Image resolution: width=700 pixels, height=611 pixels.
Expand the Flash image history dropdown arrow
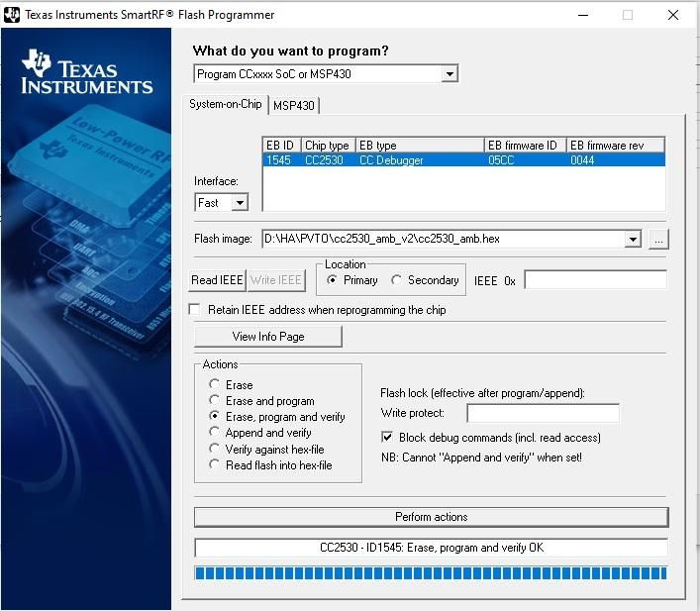point(633,240)
